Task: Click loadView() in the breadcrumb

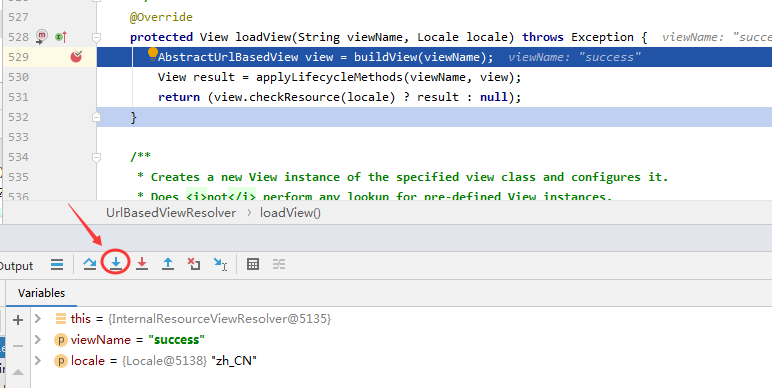Action: tap(290, 213)
